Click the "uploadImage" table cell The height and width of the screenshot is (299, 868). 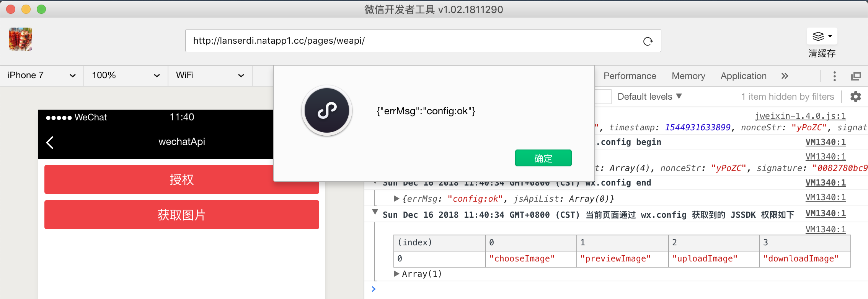(x=714, y=259)
